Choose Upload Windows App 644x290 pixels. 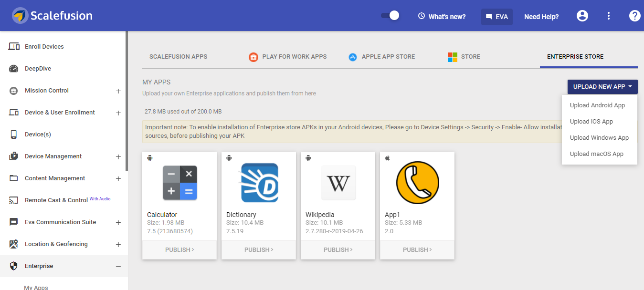coord(600,137)
